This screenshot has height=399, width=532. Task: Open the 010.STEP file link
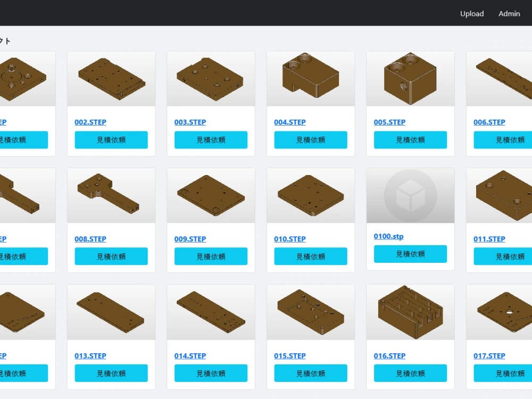click(290, 239)
